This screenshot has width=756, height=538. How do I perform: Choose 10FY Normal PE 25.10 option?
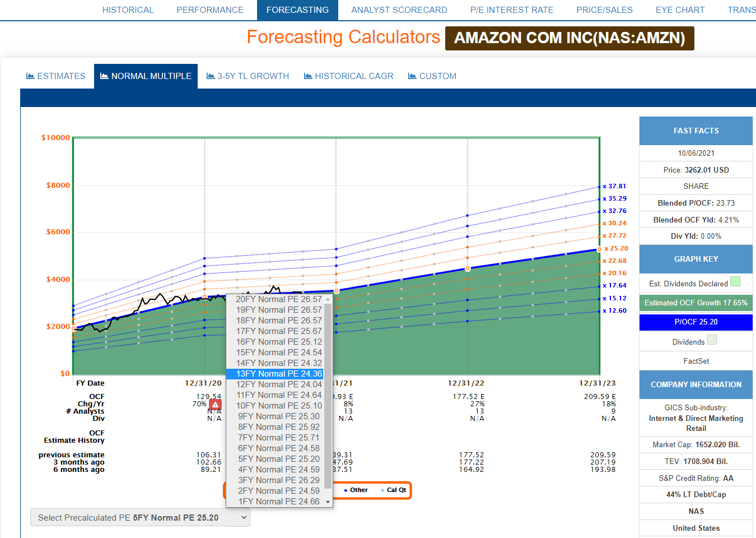click(275, 406)
